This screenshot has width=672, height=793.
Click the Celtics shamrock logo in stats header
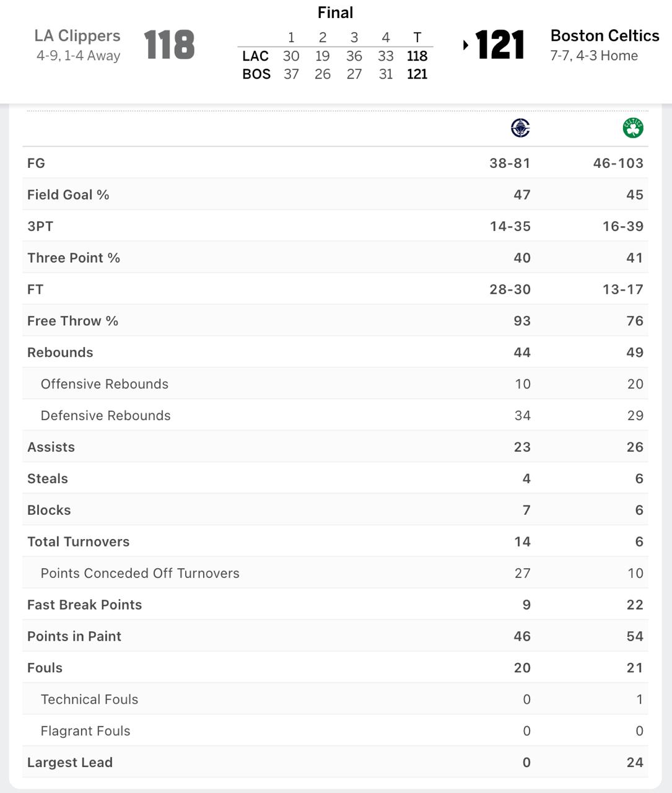633,128
